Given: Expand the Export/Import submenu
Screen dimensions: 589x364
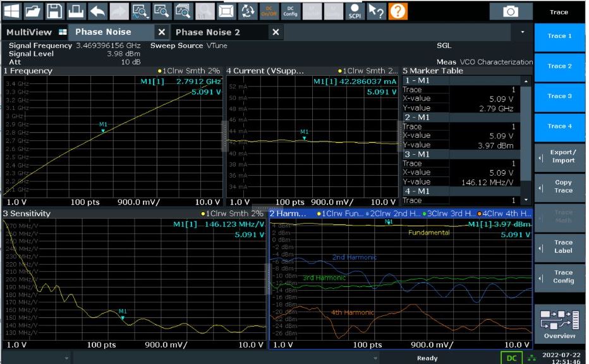Looking at the screenshot, I should pyautogui.click(x=559, y=157).
